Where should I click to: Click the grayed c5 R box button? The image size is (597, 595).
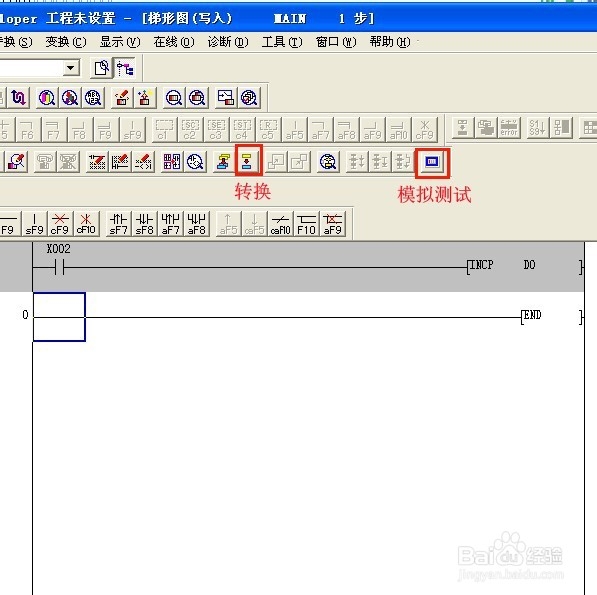click(x=268, y=129)
